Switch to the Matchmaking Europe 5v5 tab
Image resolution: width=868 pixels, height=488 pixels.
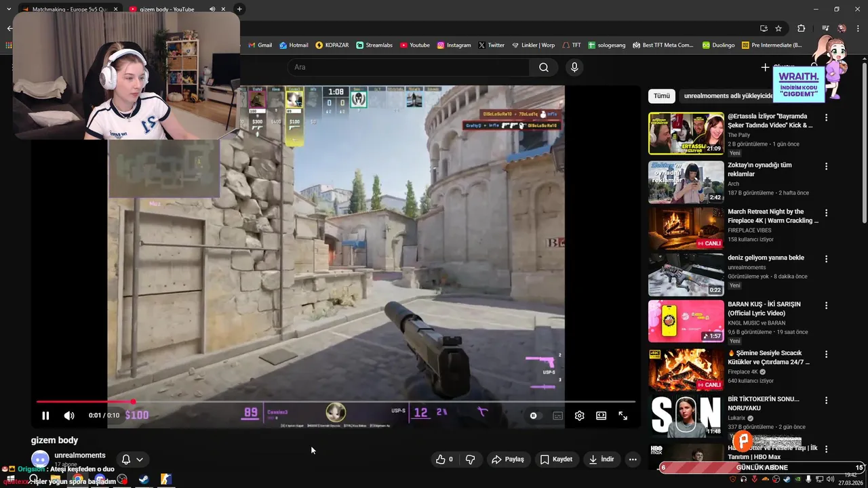click(69, 9)
